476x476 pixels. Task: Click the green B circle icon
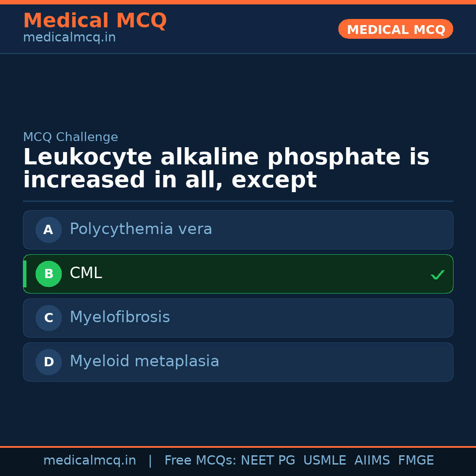pos(48,274)
